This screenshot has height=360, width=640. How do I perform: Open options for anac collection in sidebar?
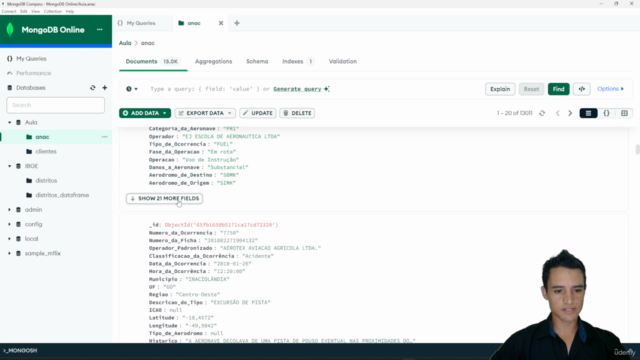point(104,137)
